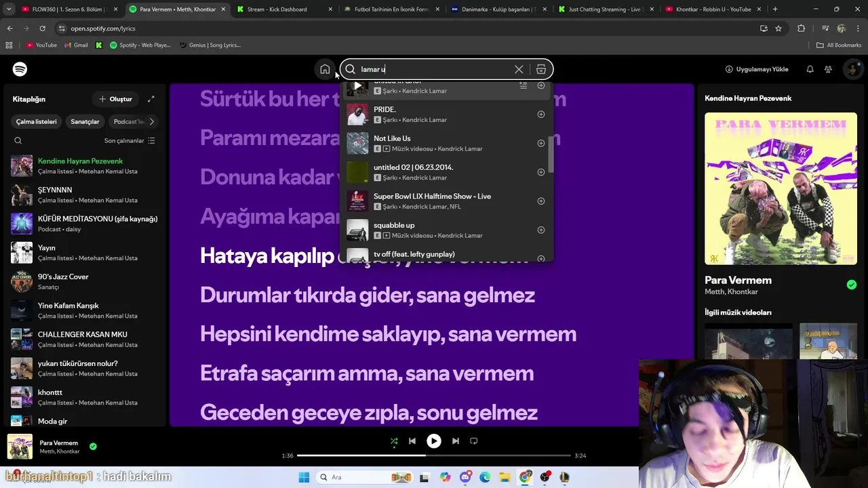868x488 pixels.
Task: Toggle saved checkmark in now-playing bar
Action: (x=93, y=447)
